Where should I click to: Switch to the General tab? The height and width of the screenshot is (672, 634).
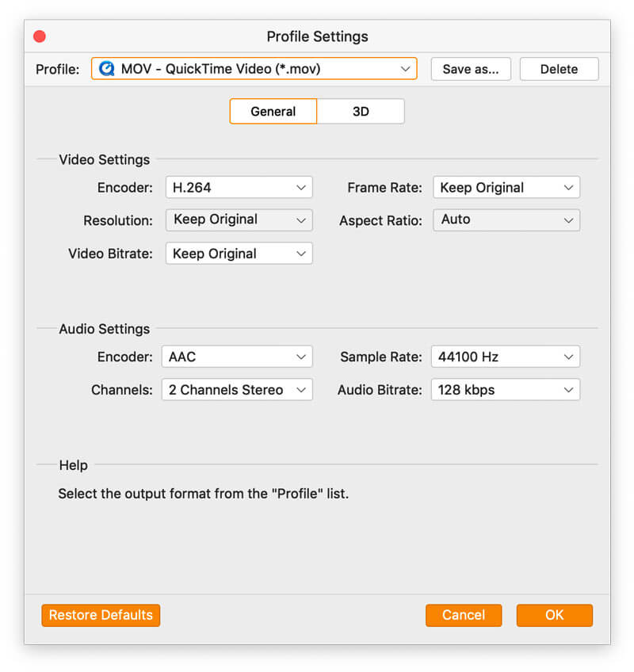click(x=273, y=112)
